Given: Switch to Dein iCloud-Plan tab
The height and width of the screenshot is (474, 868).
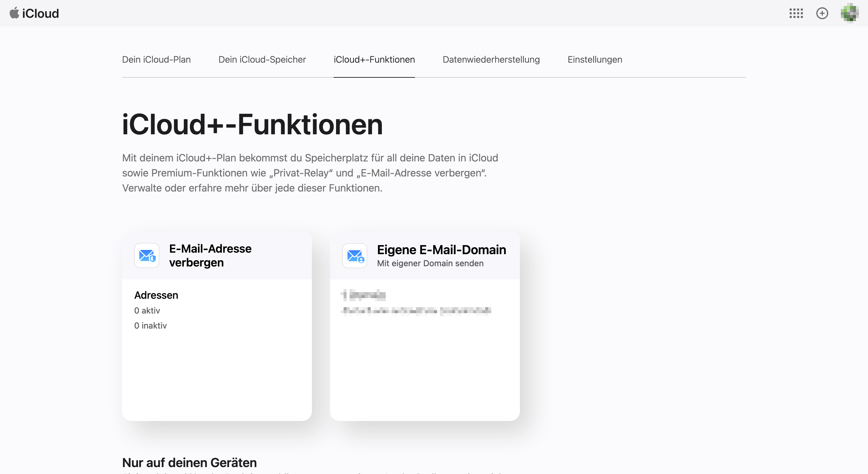Looking at the screenshot, I should pos(156,60).
